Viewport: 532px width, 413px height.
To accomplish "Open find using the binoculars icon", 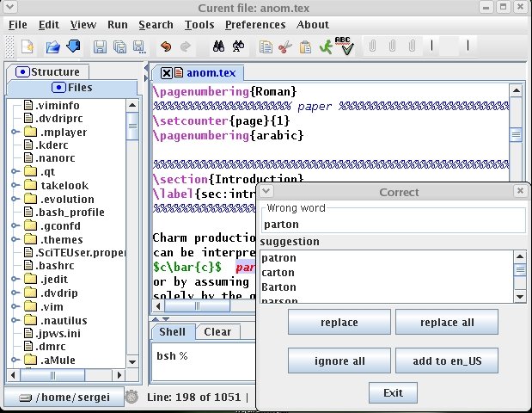I will [x=218, y=46].
